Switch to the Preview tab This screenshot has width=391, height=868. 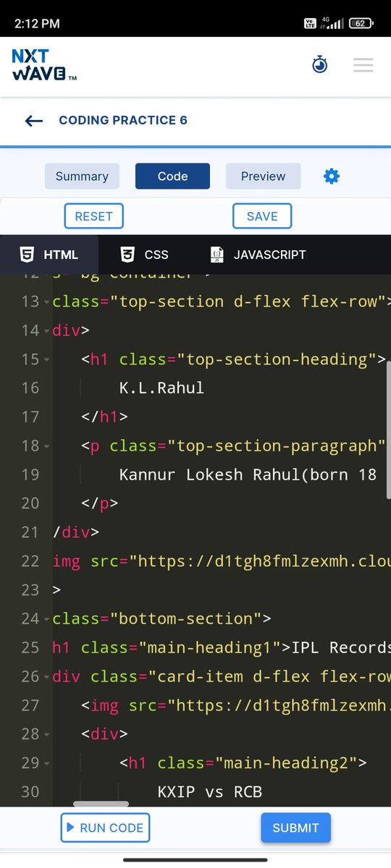[263, 176]
